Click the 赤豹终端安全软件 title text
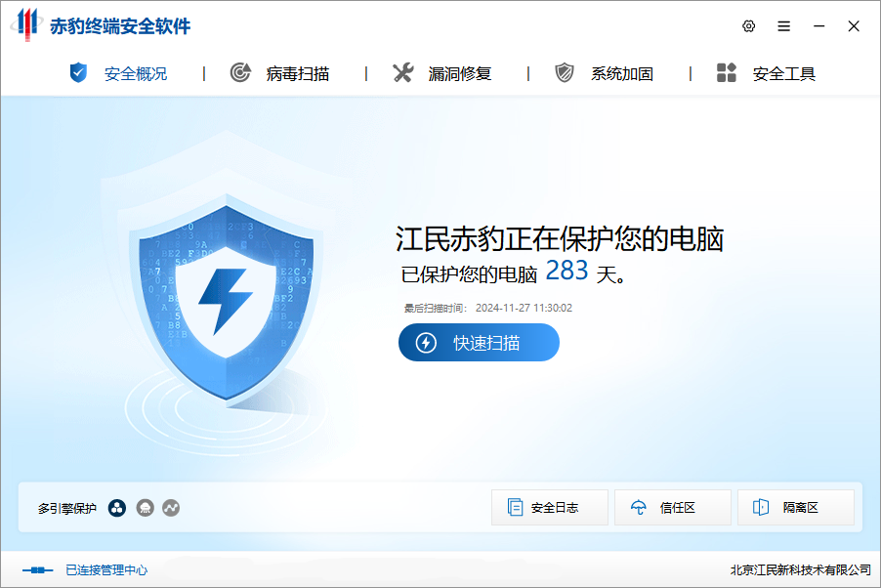The height and width of the screenshot is (588, 881). point(120,25)
